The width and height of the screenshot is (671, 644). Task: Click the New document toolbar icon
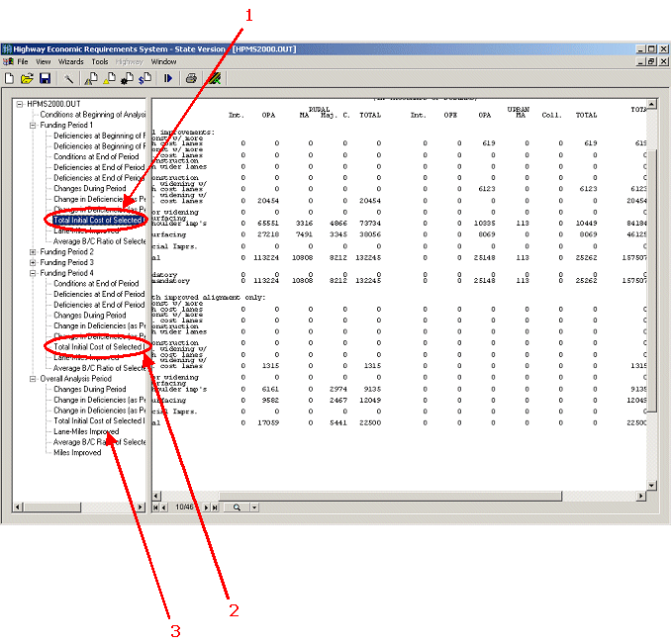[x=9, y=79]
